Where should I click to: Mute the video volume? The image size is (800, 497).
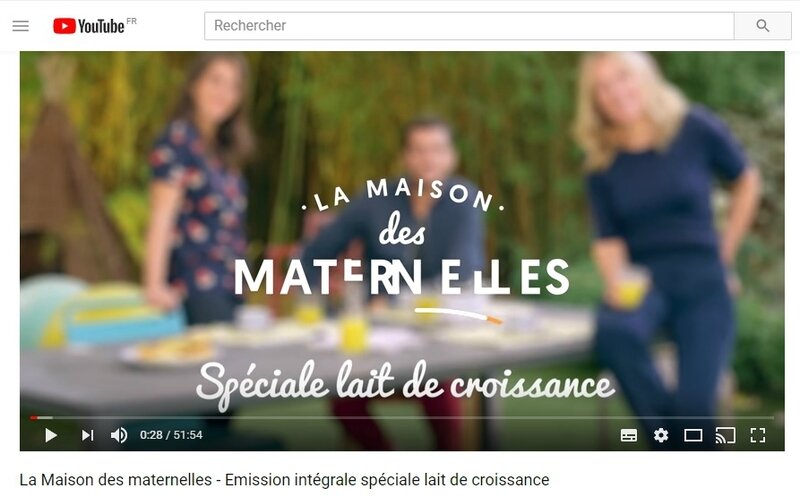[x=119, y=435]
